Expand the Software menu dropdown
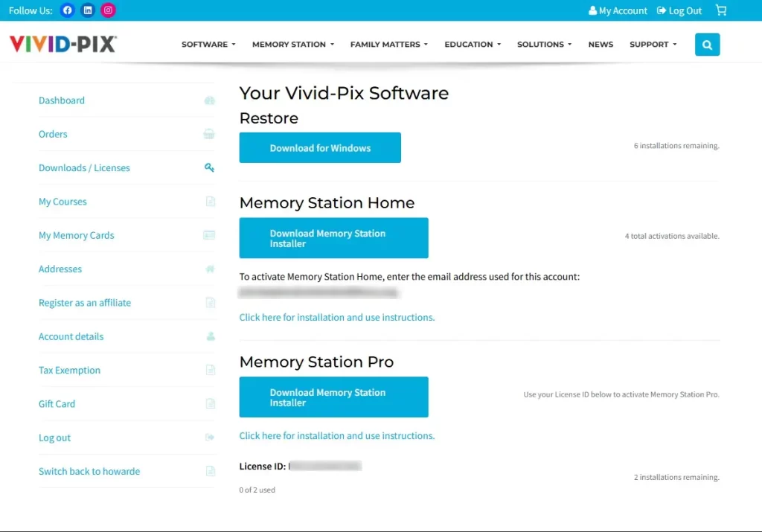The image size is (762, 532). point(208,44)
